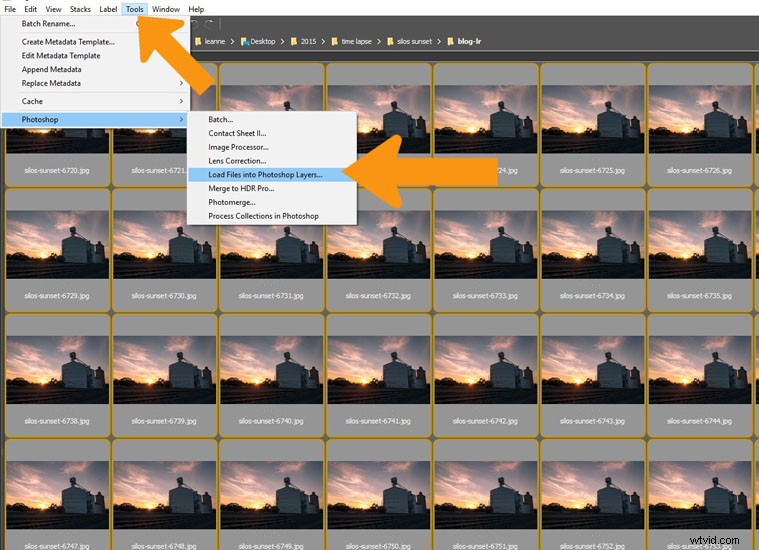This screenshot has width=759, height=550.
Task: Click the blog-lr folder icon in path
Action: pos(451,41)
